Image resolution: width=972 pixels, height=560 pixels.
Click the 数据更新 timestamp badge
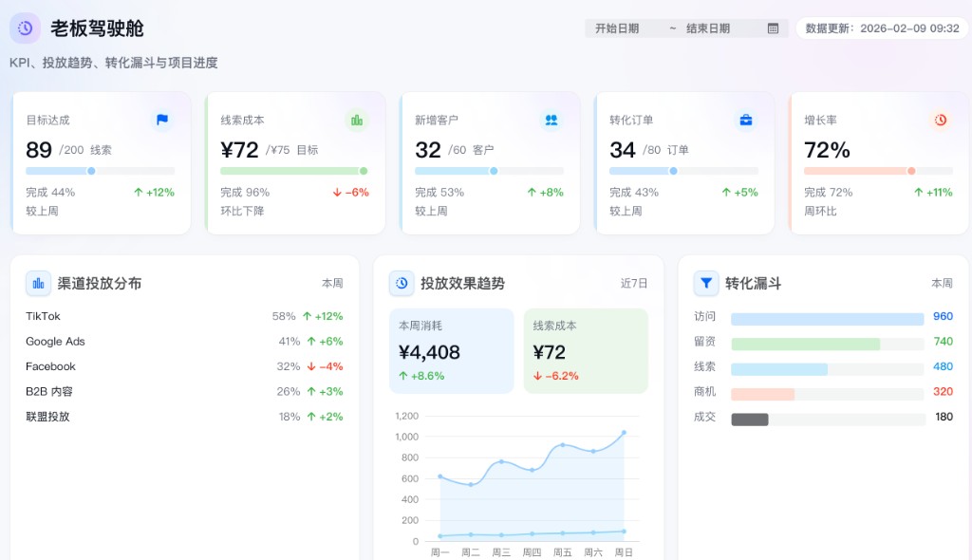[880, 28]
